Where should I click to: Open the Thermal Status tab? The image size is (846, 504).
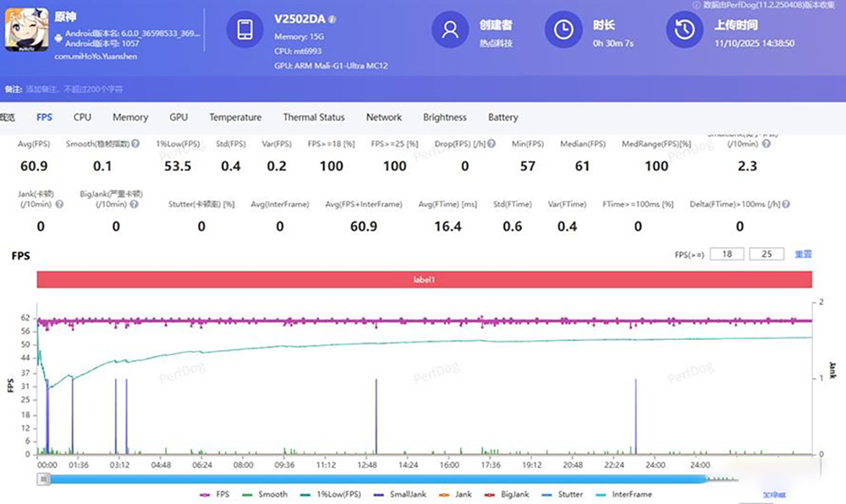click(313, 118)
